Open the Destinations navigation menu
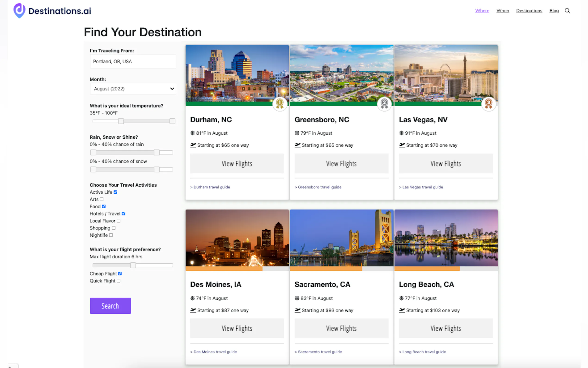 [529, 11]
